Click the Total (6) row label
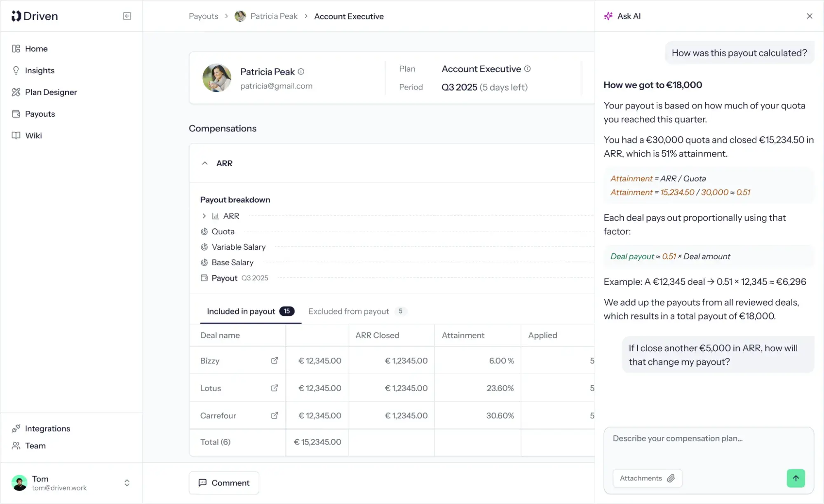Screen dimensions: 824x504 pyautogui.click(x=215, y=442)
